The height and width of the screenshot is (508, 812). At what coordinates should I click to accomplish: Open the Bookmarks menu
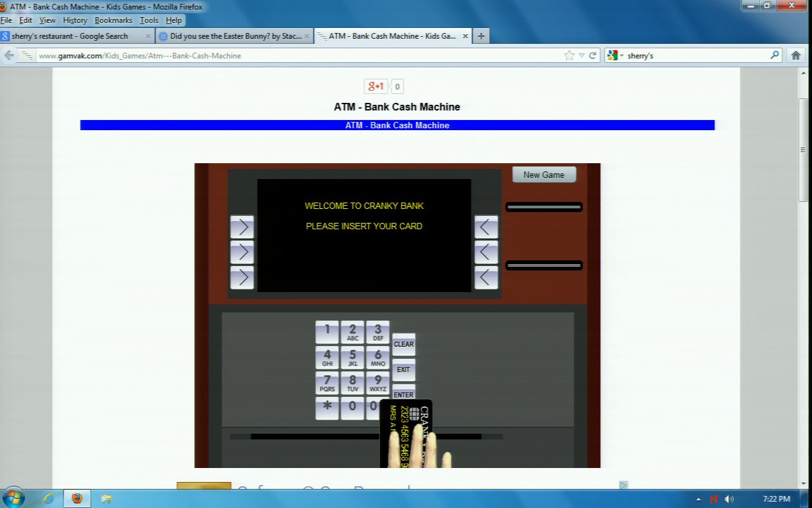click(x=113, y=20)
